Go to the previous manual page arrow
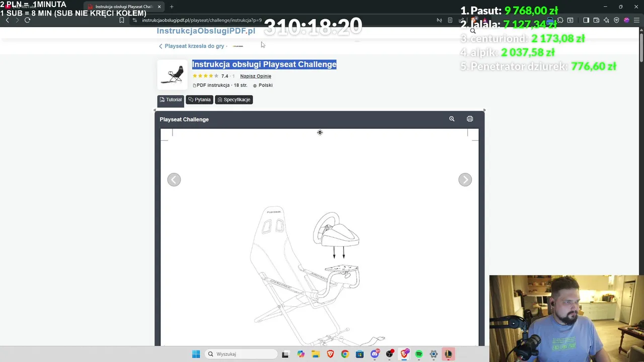The image size is (644, 362). pyautogui.click(x=174, y=179)
